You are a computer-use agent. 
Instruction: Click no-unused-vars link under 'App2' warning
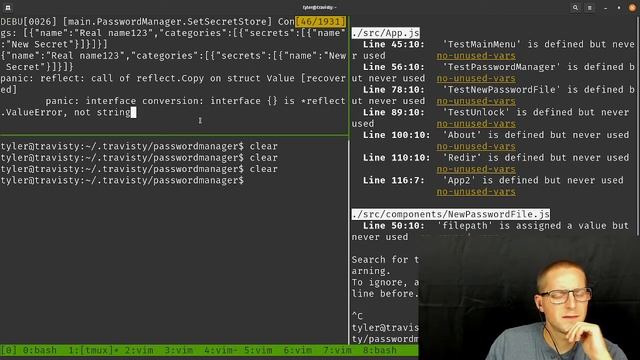point(476,191)
